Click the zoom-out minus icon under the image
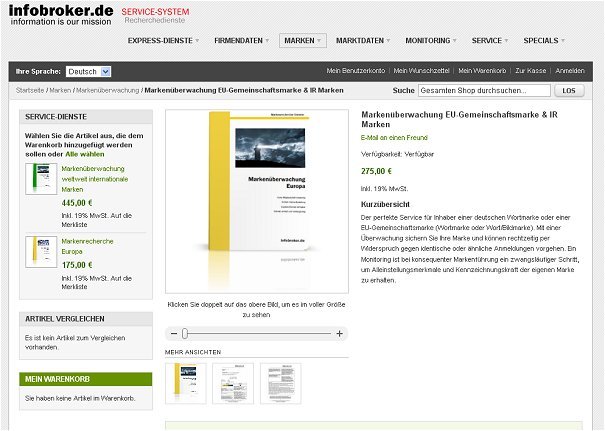 174,333
